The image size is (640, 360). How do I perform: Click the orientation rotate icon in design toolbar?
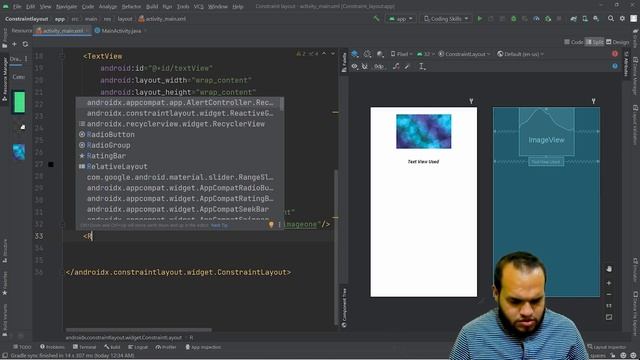(367, 54)
